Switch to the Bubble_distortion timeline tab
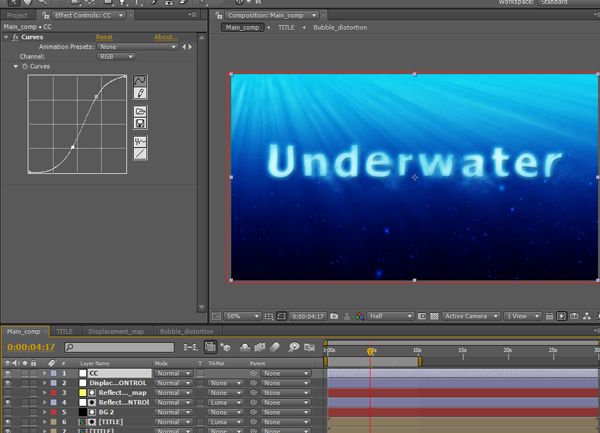The width and height of the screenshot is (600, 433). pos(187,331)
